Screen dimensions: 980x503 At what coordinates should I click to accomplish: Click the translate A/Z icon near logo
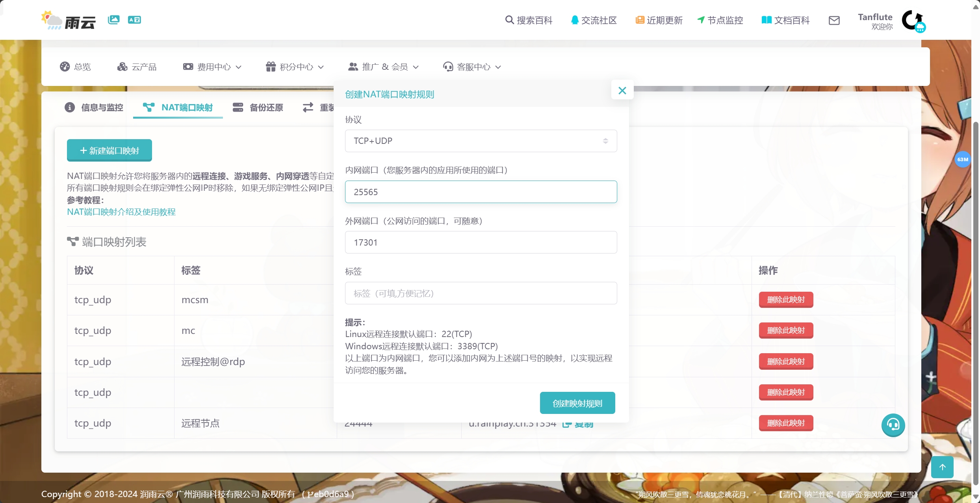click(134, 19)
